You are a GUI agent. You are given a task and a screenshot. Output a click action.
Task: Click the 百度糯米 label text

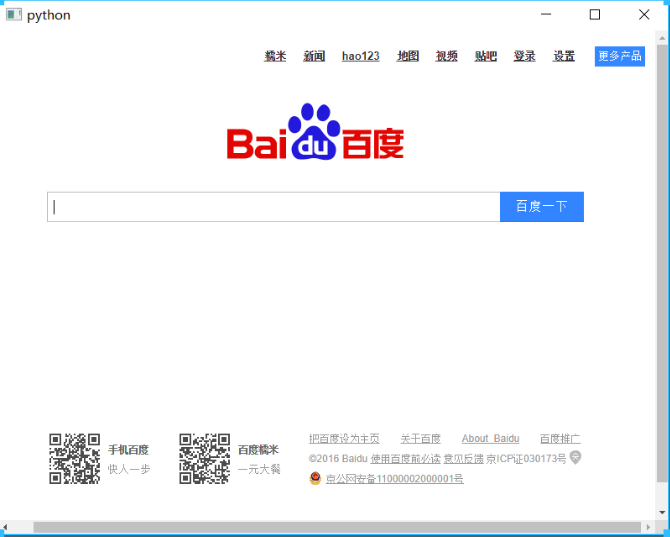(258, 449)
